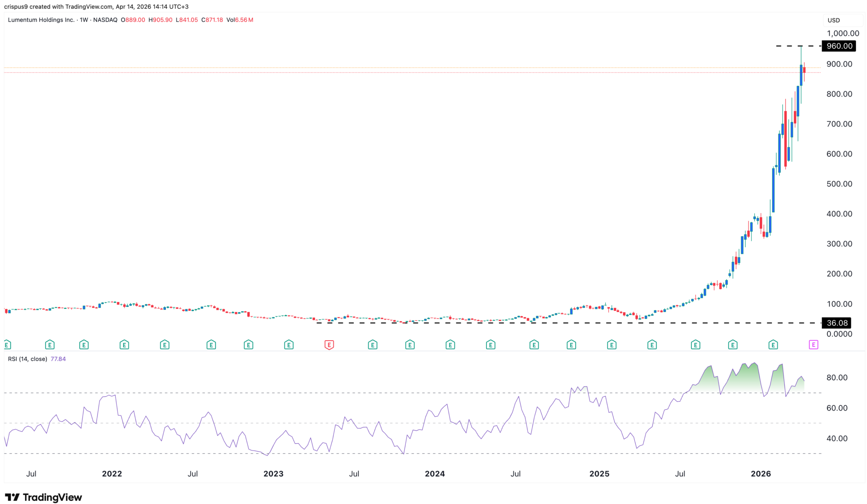Image resolution: width=867 pixels, height=504 pixels.
Task: Click the low value L841.05
Action: pyautogui.click(x=187, y=20)
